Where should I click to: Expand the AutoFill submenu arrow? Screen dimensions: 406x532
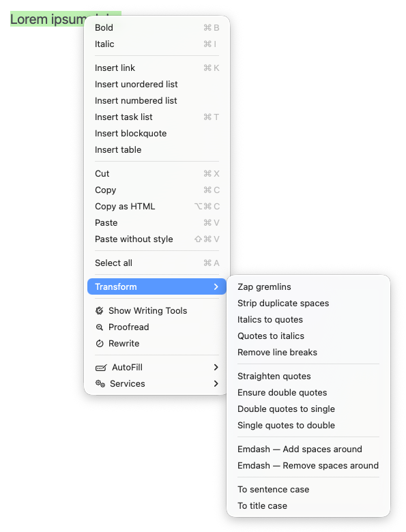[216, 367]
